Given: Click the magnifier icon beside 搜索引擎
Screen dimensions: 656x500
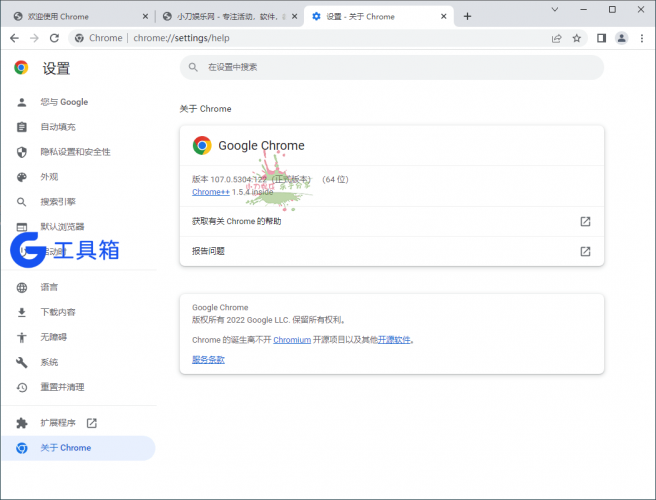Looking at the screenshot, I should coord(22,202).
